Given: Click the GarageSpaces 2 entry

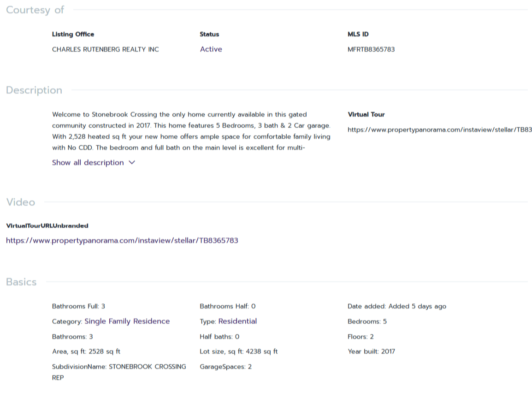Looking at the screenshot, I should pyautogui.click(x=225, y=367).
